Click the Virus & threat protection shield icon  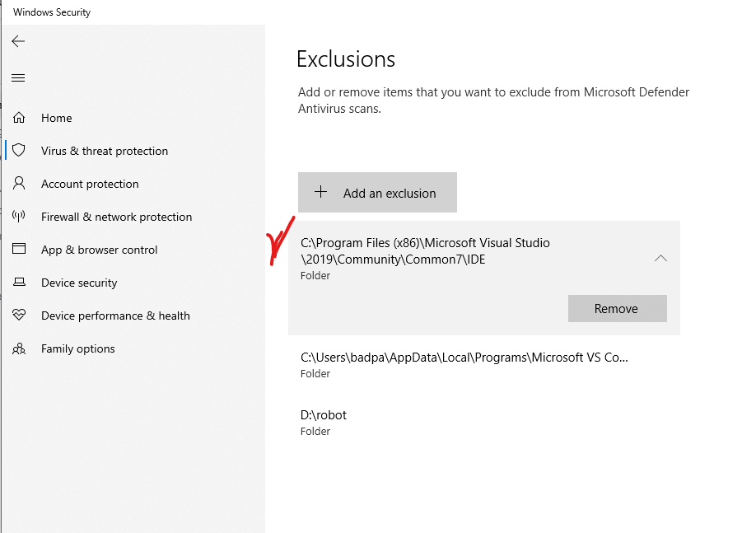tap(19, 151)
